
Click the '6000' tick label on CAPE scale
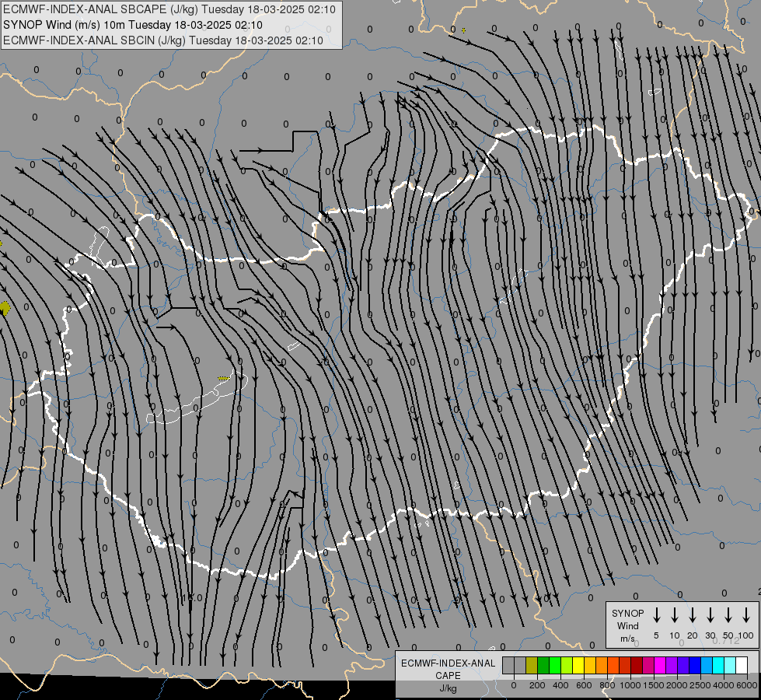point(747,685)
